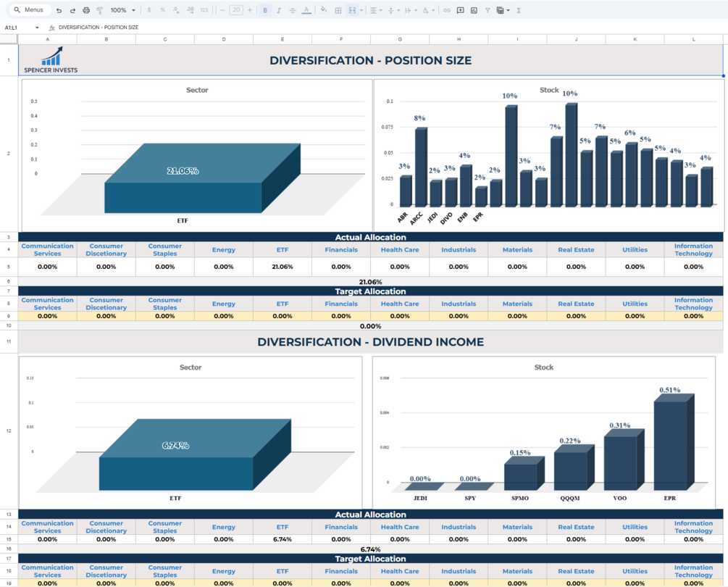728x587 pixels.
Task: Select the Financials header cell in row 18
Action: click(341, 571)
